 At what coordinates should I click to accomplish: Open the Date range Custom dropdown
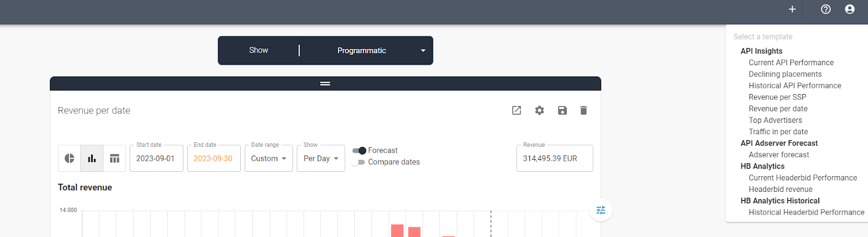(269, 158)
